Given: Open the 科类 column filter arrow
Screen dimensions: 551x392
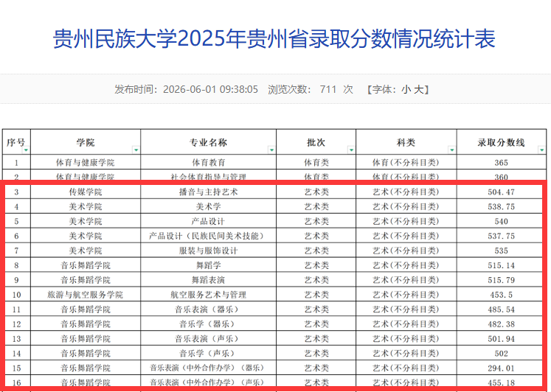Looking at the screenshot, I should [452, 150].
